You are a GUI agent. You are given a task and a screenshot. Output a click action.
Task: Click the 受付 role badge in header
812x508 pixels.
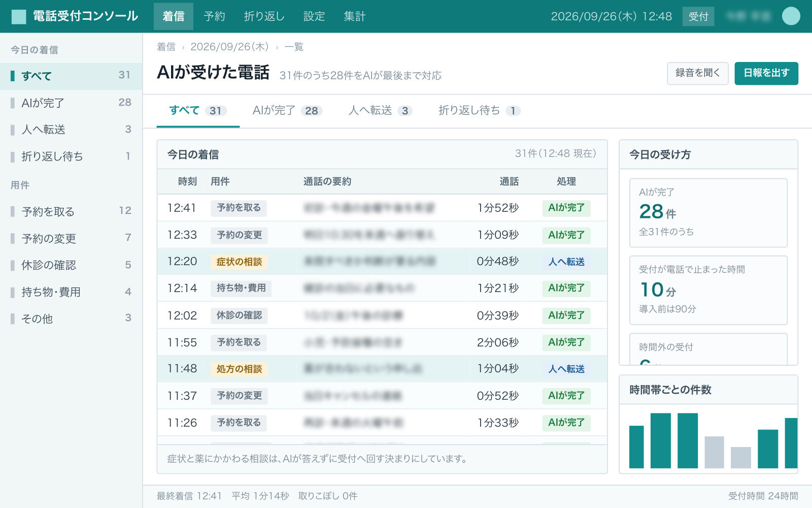pos(698,16)
